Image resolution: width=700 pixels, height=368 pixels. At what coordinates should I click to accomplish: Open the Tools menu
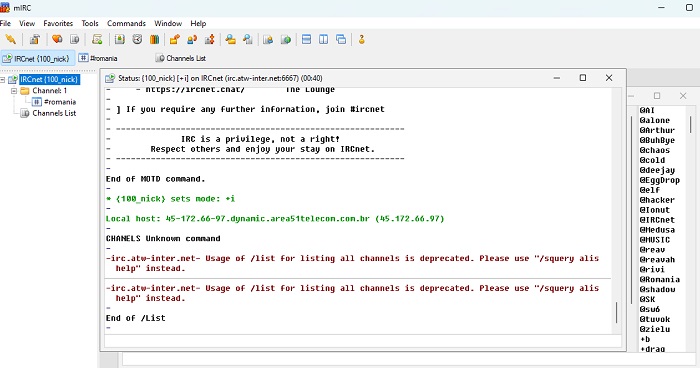[90, 23]
